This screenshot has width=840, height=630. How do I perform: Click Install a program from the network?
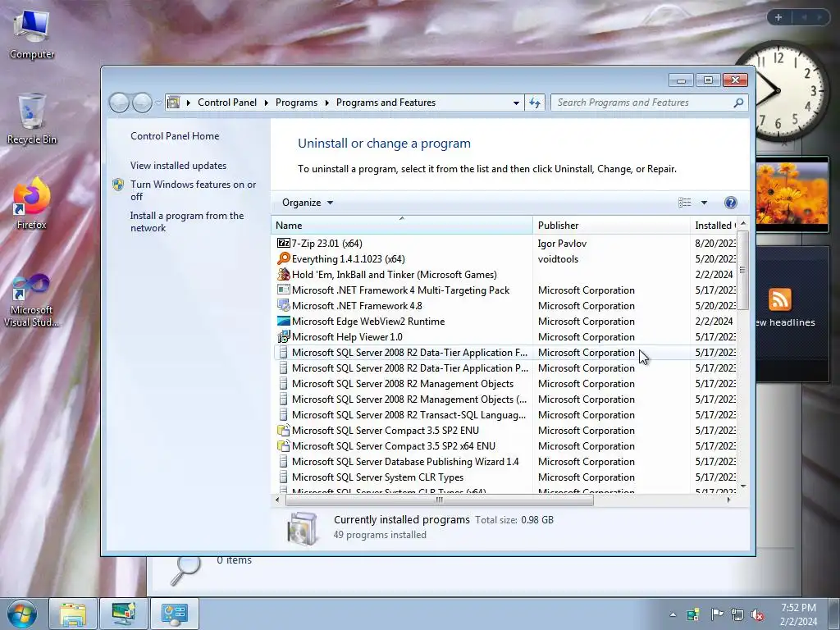[186, 221]
